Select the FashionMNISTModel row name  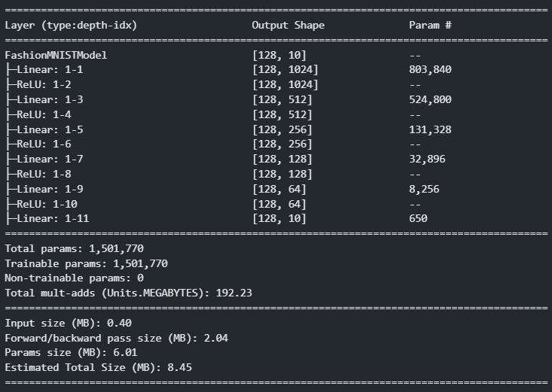[x=56, y=55]
